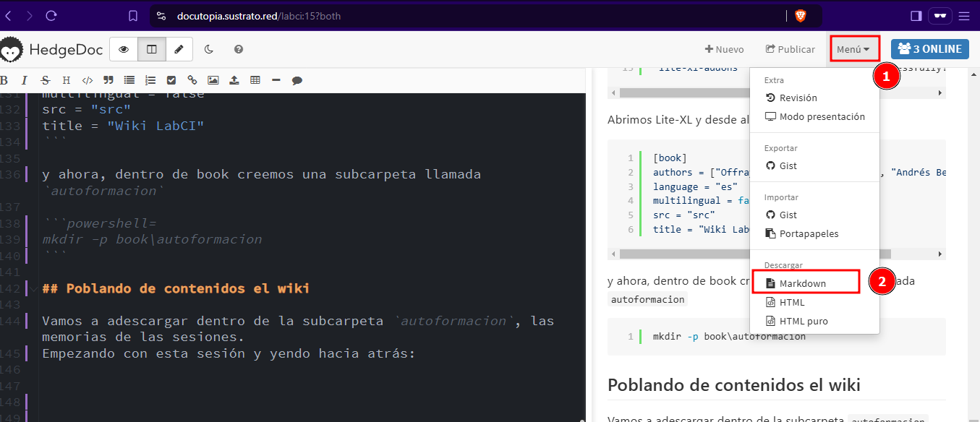Insert a numbered list

[x=150, y=80]
